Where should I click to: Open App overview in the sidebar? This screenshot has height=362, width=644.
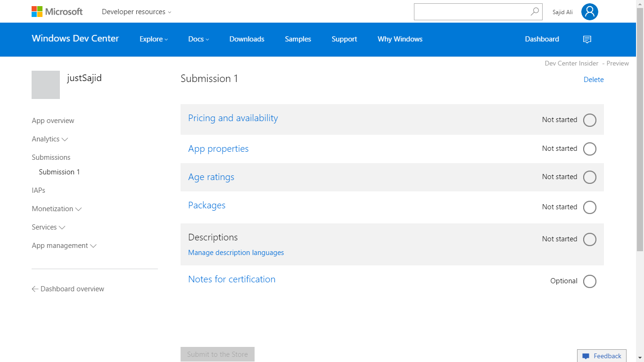click(53, 121)
